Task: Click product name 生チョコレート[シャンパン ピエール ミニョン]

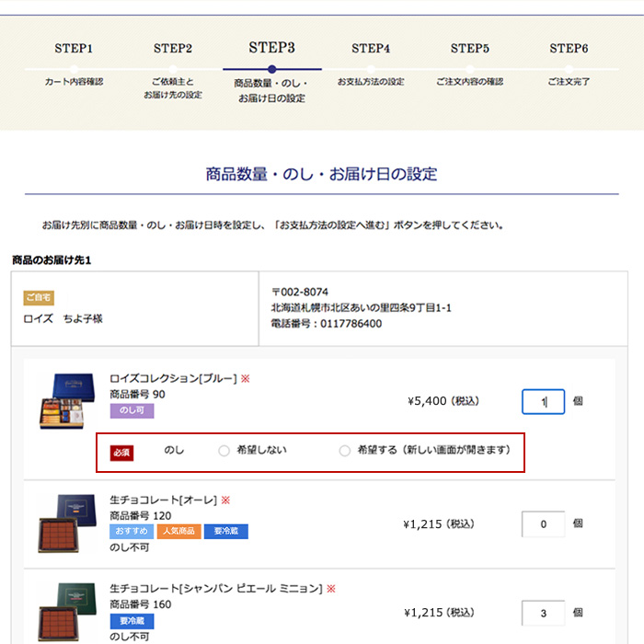Action: pyautogui.click(x=216, y=589)
